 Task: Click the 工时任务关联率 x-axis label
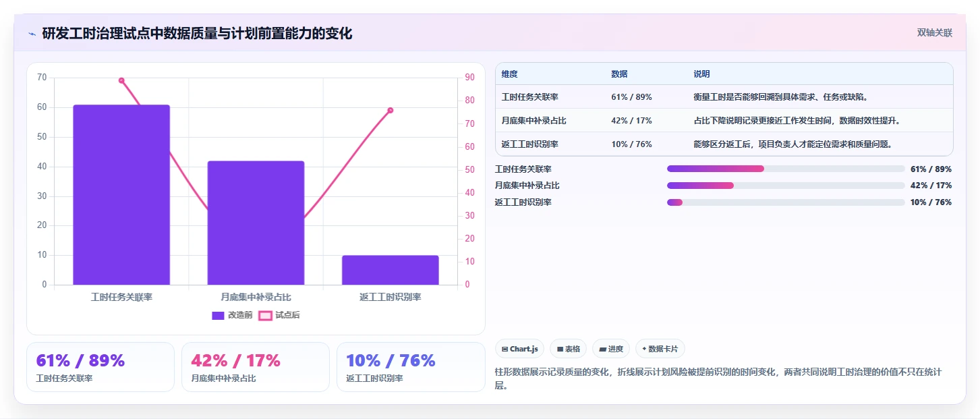pyautogui.click(x=121, y=297)
